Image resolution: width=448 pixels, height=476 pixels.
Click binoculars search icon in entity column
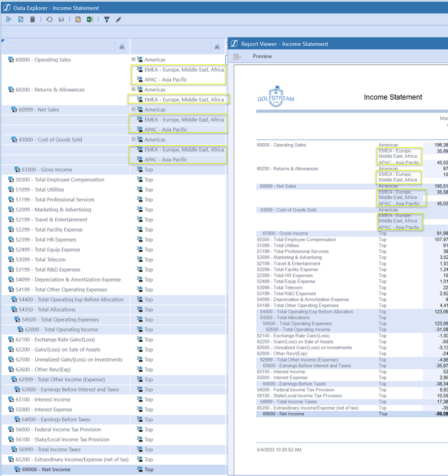point(217,47)
